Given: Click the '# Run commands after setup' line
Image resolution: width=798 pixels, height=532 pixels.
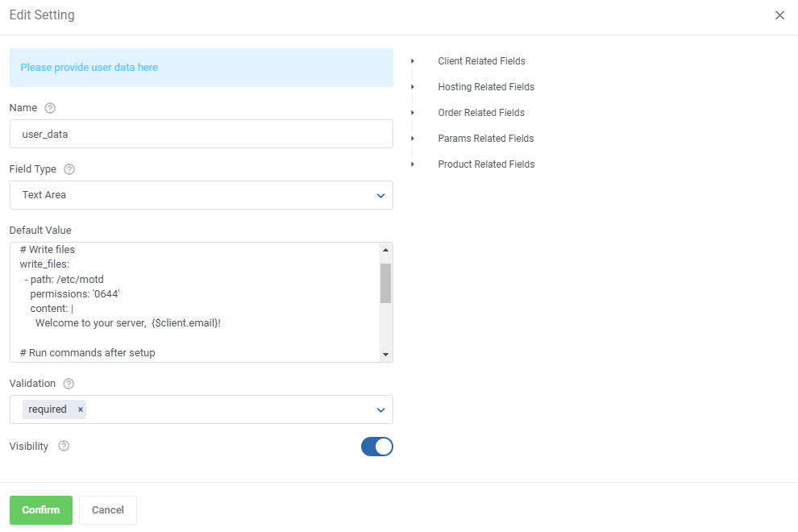Looking at the screenshot, I should point(88,353).
